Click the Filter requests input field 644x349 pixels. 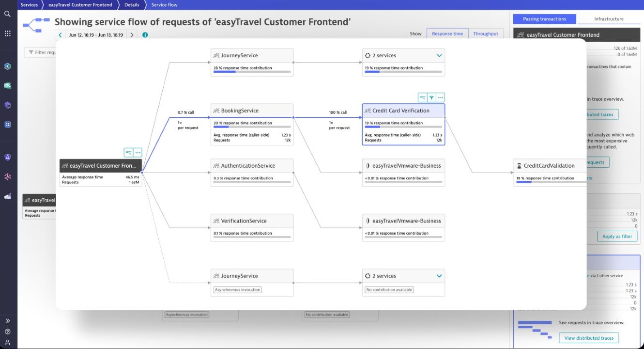[41, 52]
